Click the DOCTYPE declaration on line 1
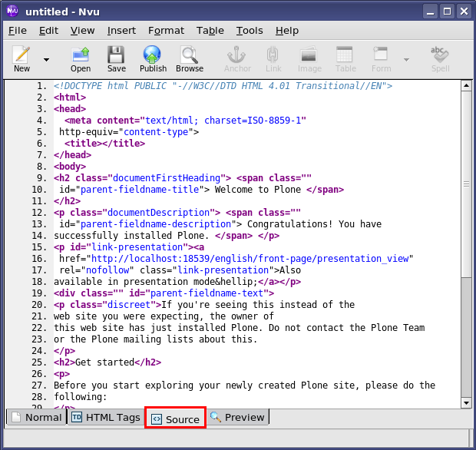The width and height of the screenshot is (476, 450). click(223, 86)
